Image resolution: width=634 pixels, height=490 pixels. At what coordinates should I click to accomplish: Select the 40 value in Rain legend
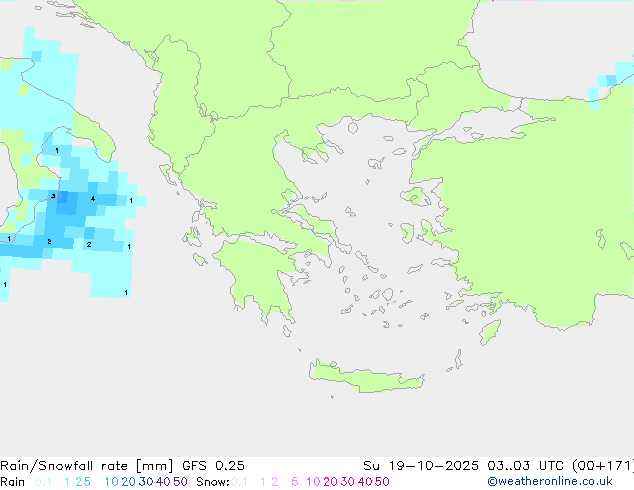163,482
